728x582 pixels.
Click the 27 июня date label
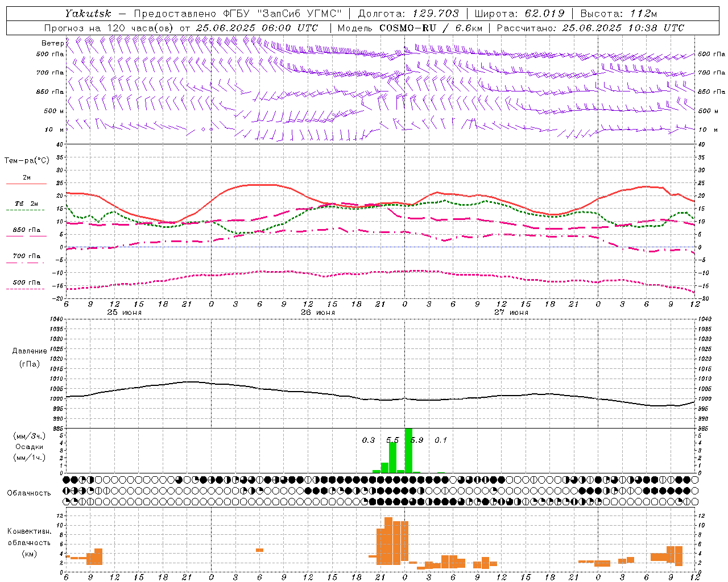tap(511, 313)
